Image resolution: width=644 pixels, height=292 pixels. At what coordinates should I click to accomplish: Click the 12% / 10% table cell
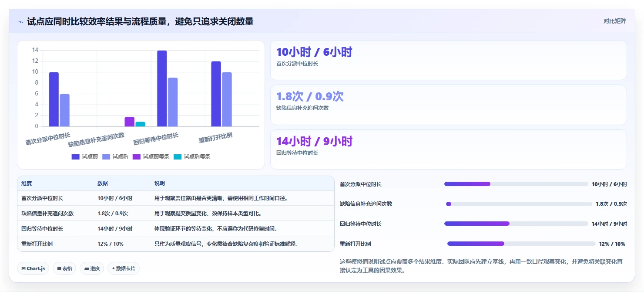pos(111,244)
